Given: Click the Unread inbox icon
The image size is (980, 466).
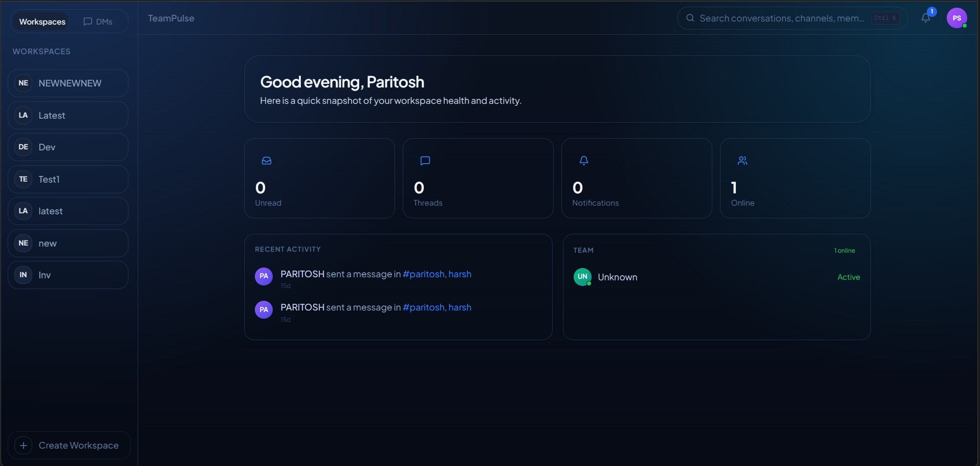Looking at the screenshot, I should [x=267, y=161].
